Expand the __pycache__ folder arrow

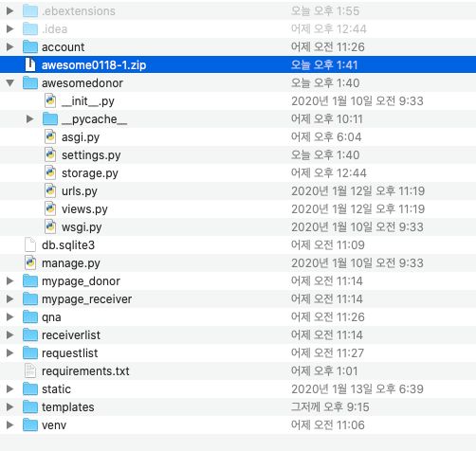coord(30,119)
